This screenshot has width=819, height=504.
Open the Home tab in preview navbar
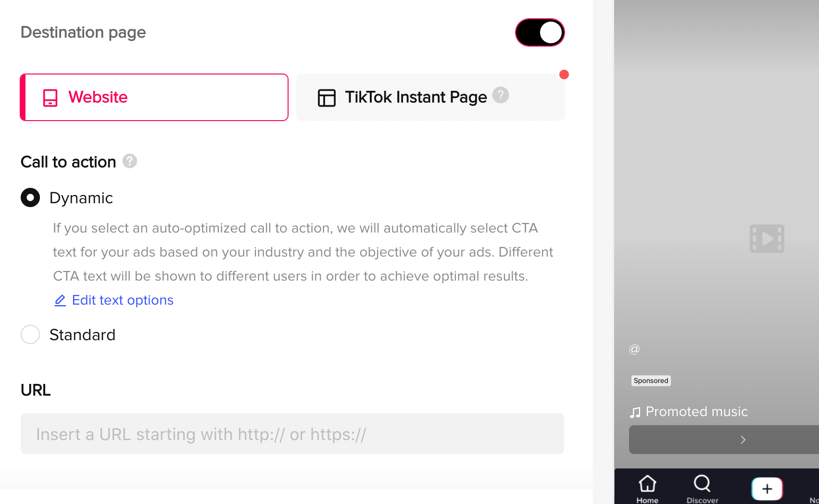[647, 489]
